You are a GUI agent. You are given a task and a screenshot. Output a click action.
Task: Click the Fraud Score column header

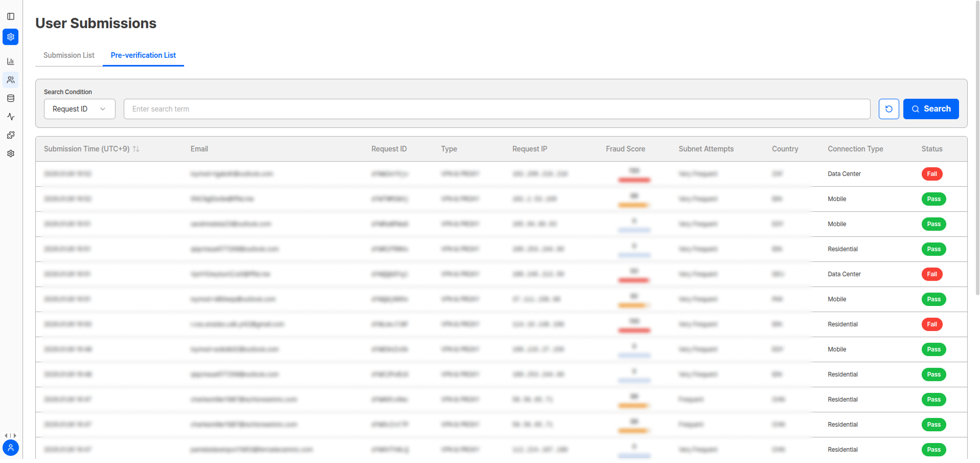point(626,149)
